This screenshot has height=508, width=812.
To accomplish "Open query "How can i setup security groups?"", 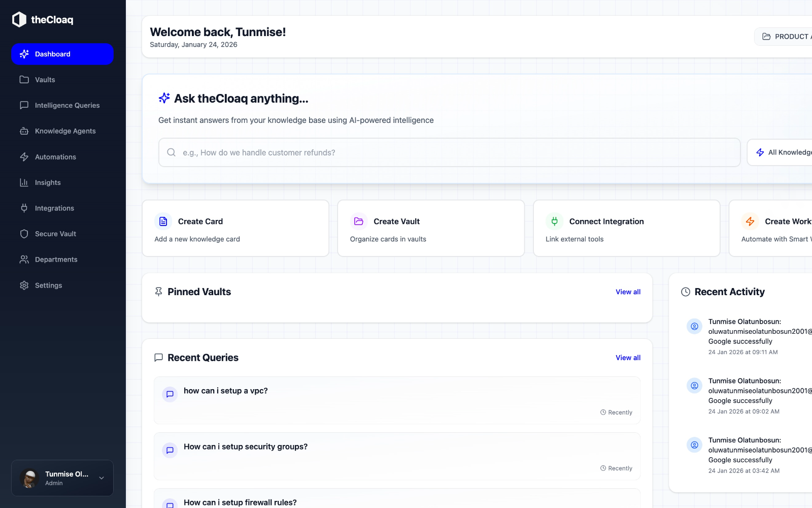I will point(397,456).
